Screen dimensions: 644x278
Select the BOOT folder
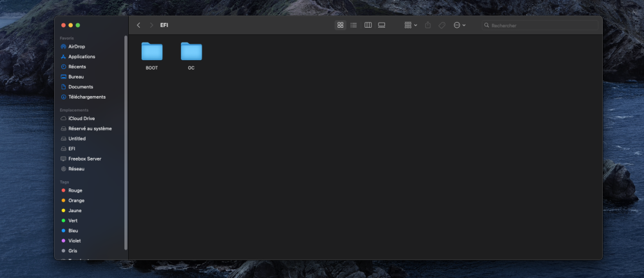point(151,56)
